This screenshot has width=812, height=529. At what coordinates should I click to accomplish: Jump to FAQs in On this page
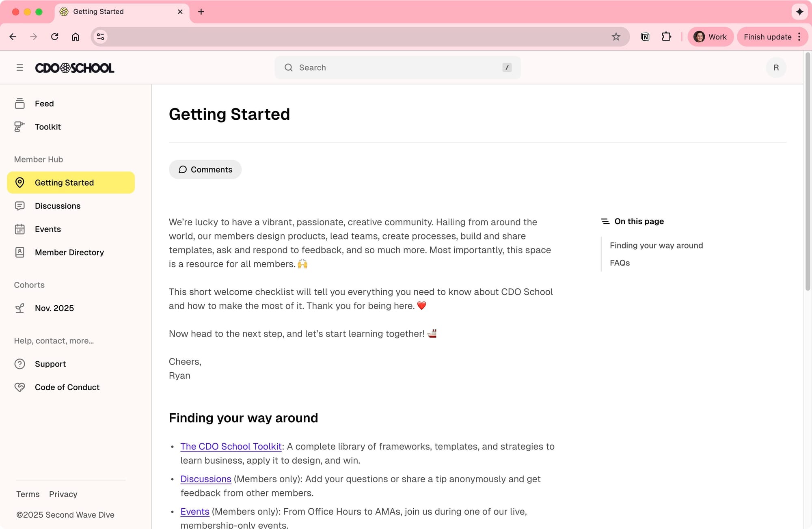pyautogui.click(x=620, y=263)
